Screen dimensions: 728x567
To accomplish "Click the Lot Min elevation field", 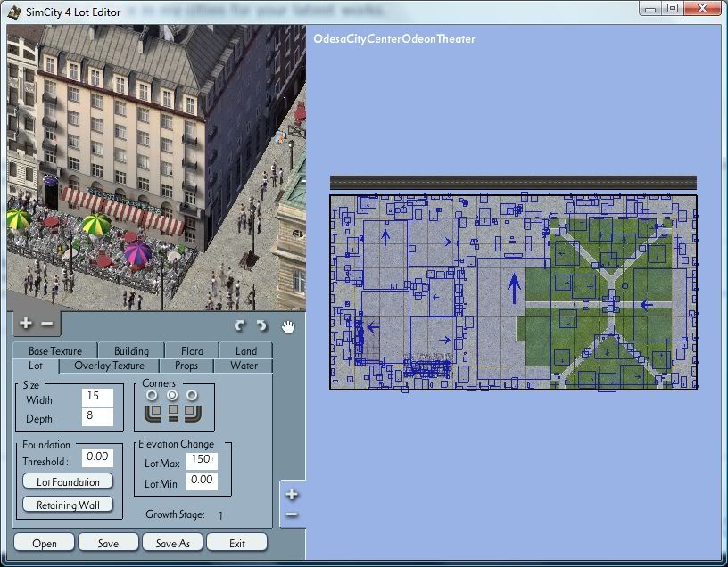I will click(x=202, y=481).
